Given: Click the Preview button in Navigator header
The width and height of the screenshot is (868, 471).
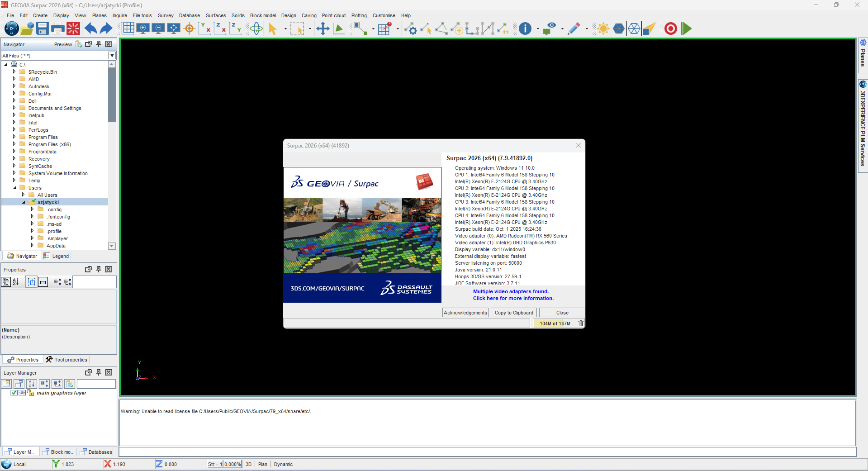Looking at the screenshot, I should (x=63, y=44).
